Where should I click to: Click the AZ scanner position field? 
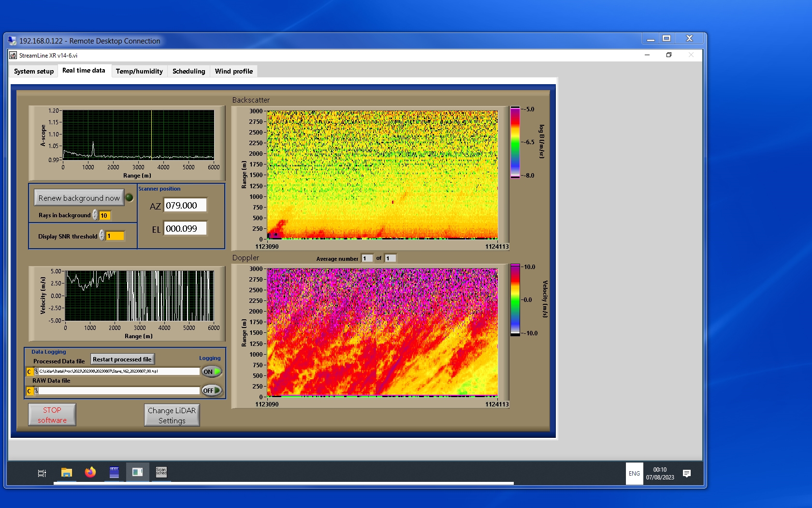pos(185,205)
